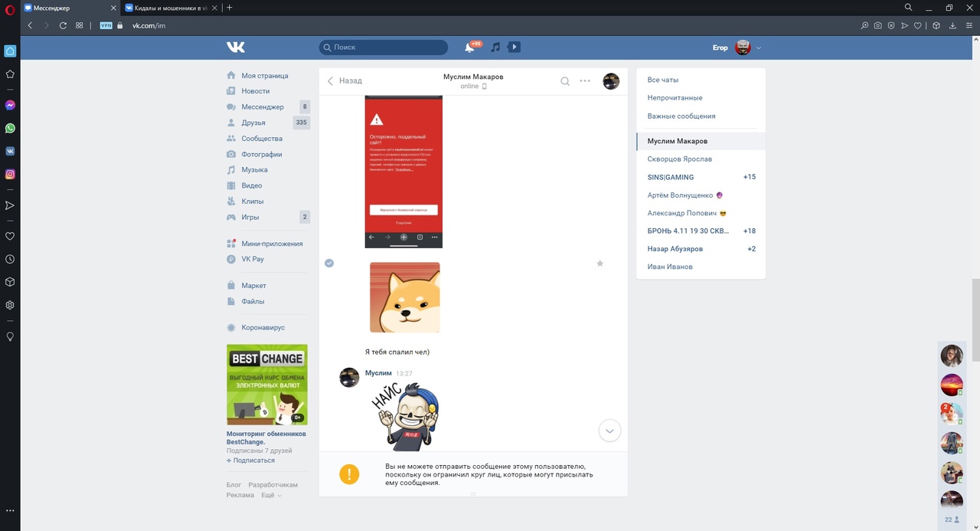Select the shiba sticker message checkmark
980x531 pixels.
pyautogui.click(x=329, y=263)
